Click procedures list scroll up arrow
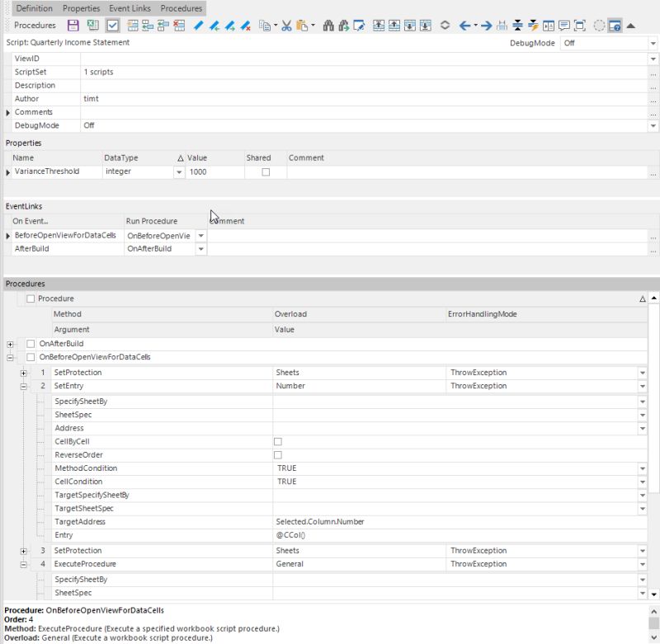Viewport: 660px width, 644px height. (x=653, y=298)
